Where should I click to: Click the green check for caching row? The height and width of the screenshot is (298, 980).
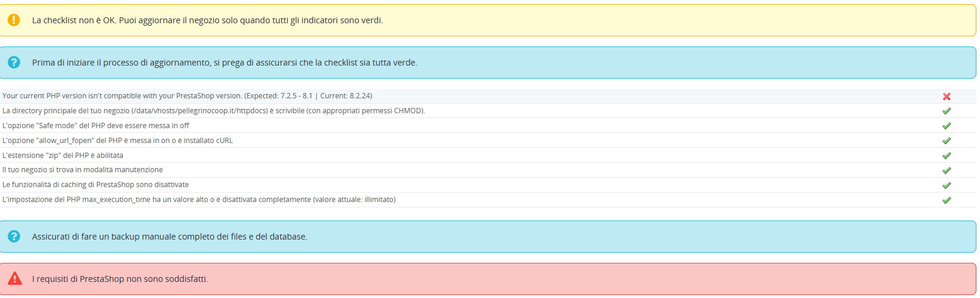tap(947, 185)
